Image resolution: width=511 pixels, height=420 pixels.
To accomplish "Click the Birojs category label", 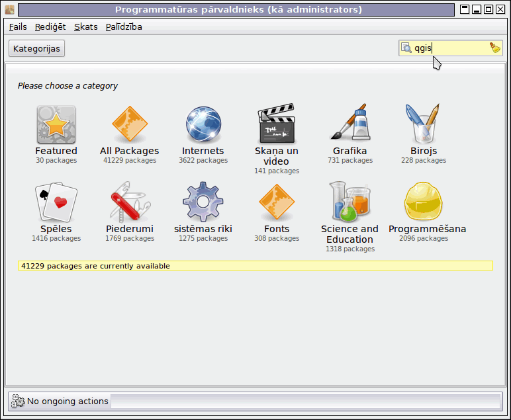I will point(424,151).
